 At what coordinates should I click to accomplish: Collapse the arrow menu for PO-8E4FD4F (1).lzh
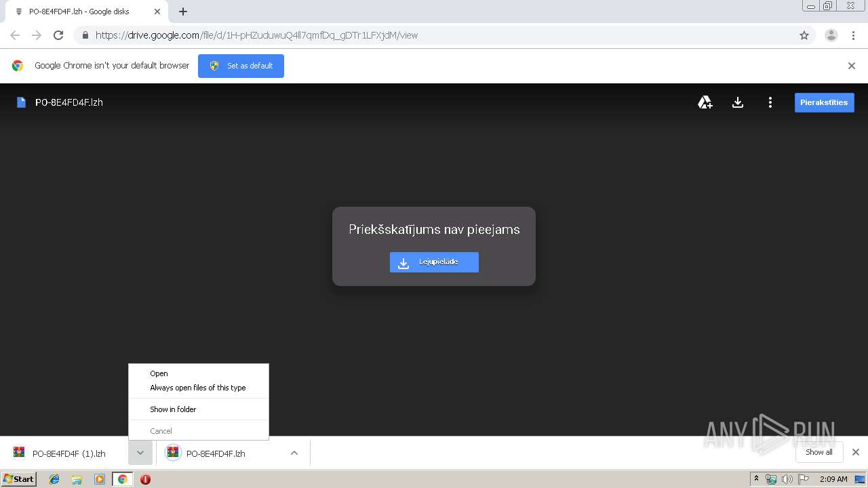tap(140, 453)
